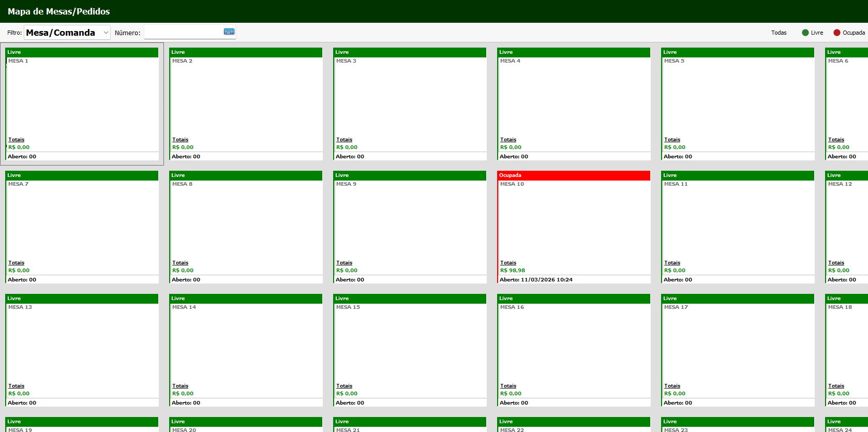Click the green Livre header of MESA 21
This screenshot has height=432, width=868.
click(410, 422)
